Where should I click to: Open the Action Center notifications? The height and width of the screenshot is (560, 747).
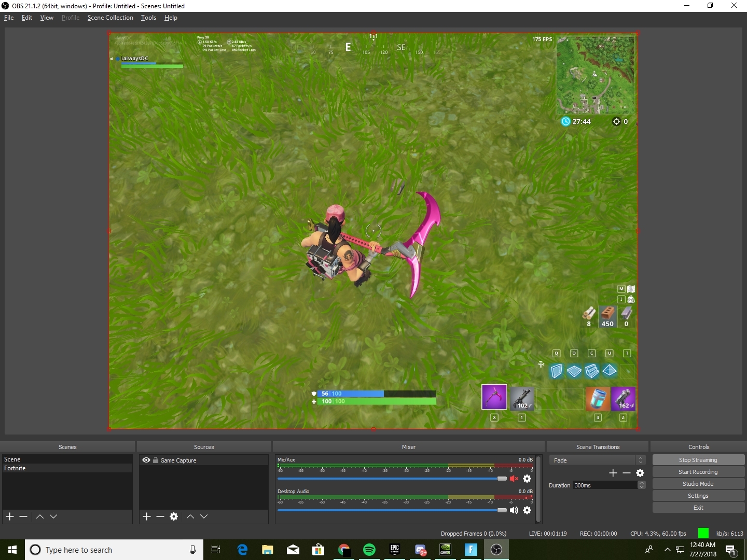coord(731,550)
